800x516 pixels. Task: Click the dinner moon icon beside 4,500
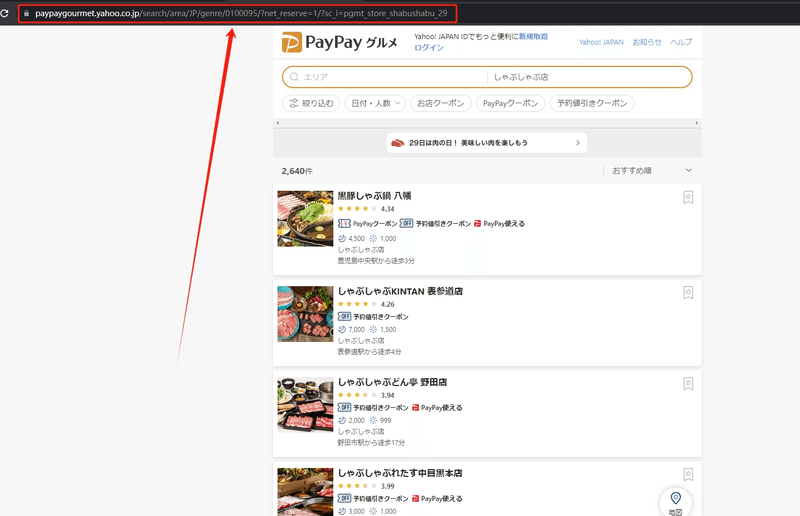click(342, 238)
